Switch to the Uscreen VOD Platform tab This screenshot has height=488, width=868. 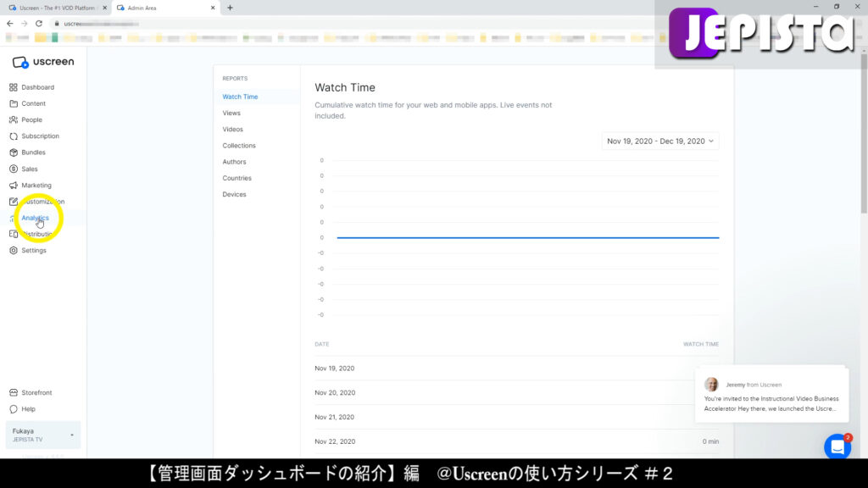coord(57,8)
